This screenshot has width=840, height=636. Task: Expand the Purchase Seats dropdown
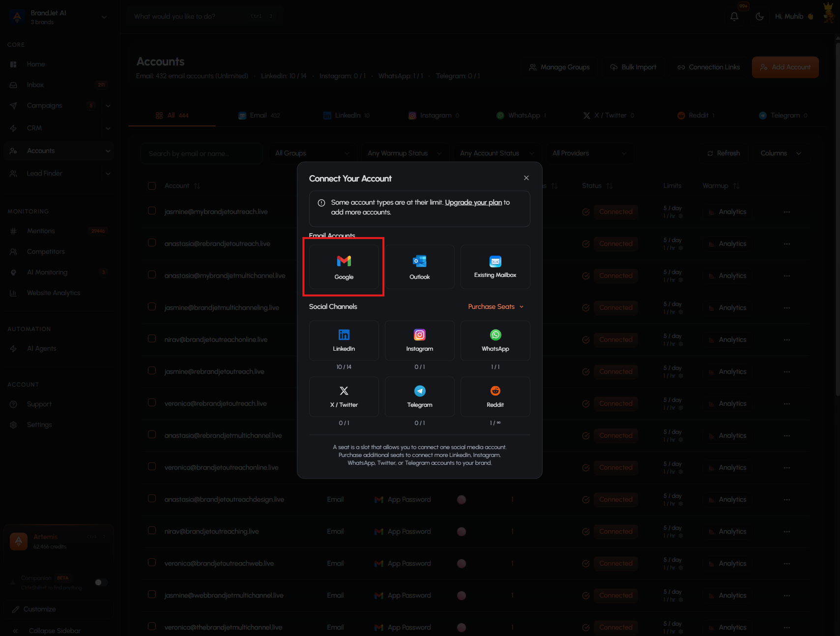pos(495,306)
